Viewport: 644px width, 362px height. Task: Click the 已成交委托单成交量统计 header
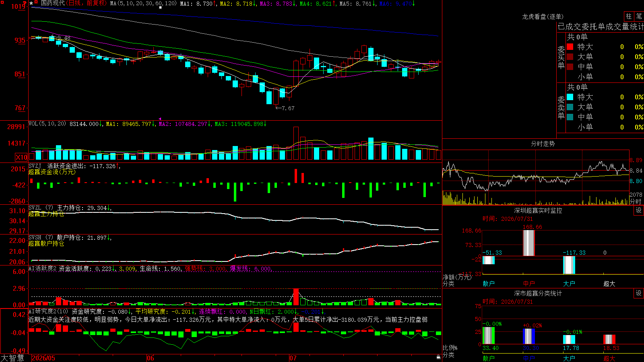[x=601, y=27]
